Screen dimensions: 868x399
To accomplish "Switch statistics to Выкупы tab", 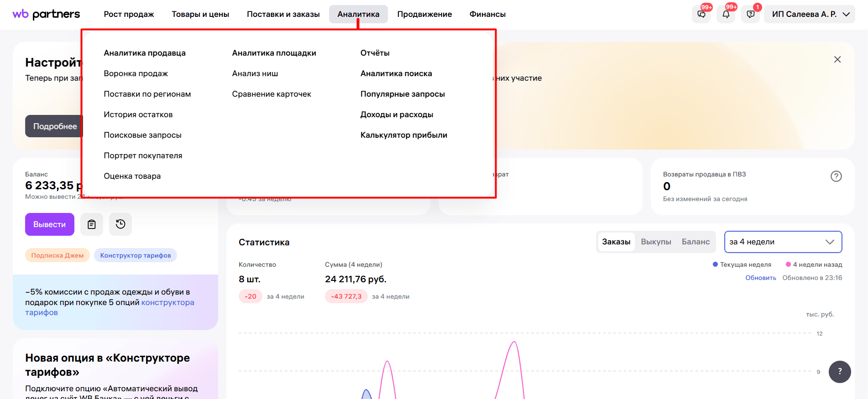I will point(656,242).
